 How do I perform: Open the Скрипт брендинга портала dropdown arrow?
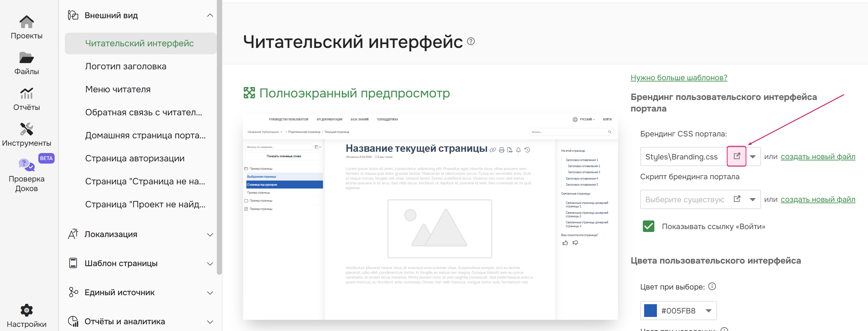[752, 199]
